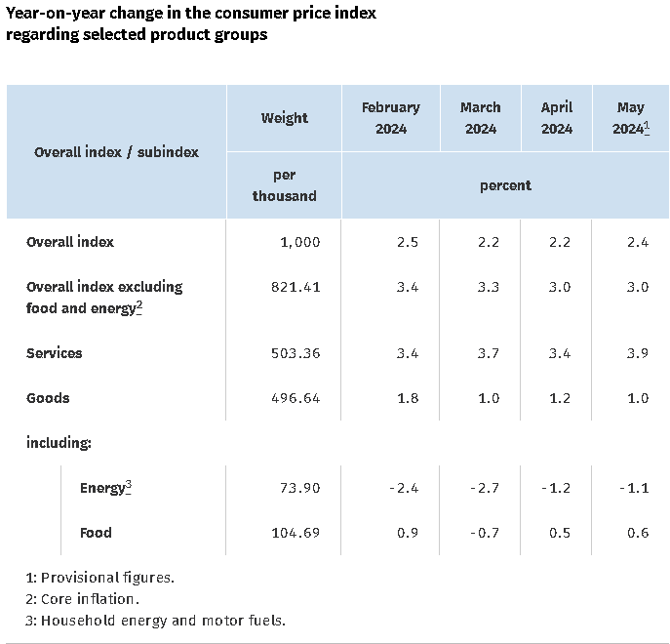
Task: Click the Goods row label
Action: click(x=48, y=398)
